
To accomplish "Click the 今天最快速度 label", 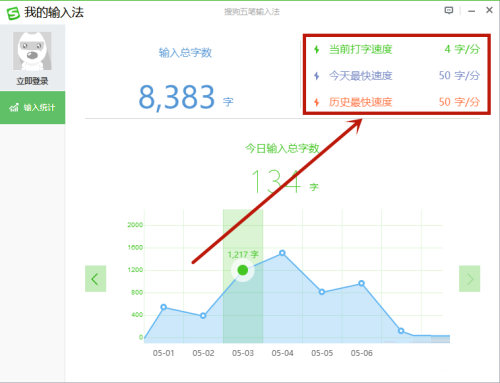I will (360, 76).
